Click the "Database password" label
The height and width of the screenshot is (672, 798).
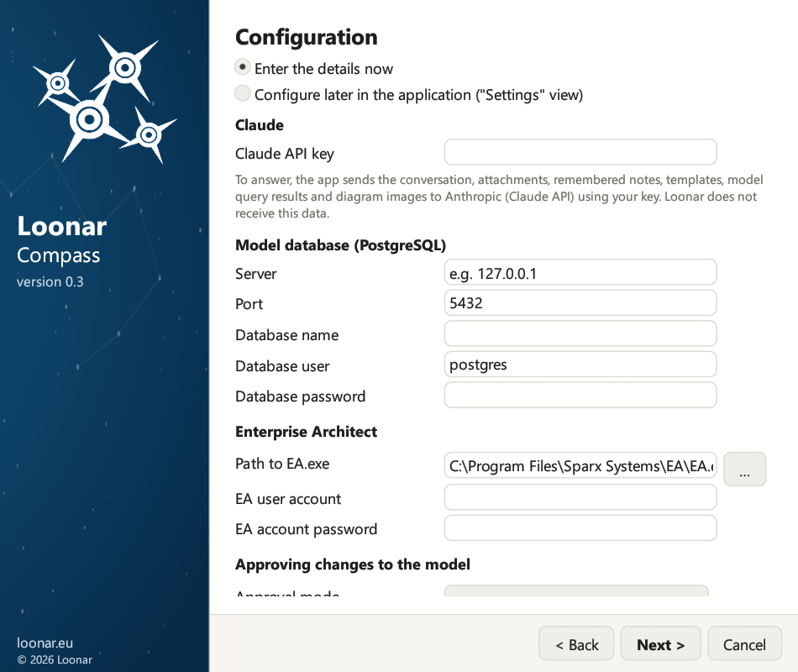coord(300,396)
